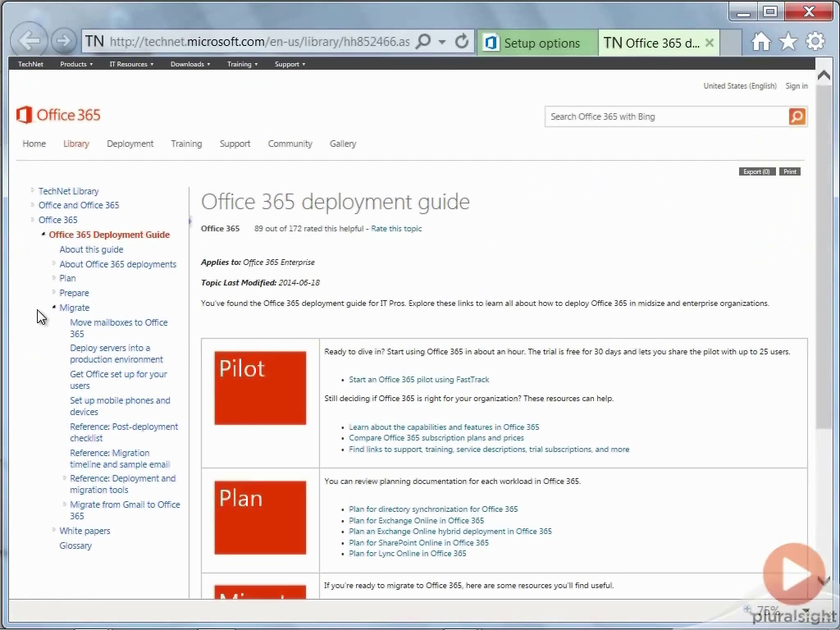This screenshot has width=840, height=630.
Task: Open Move mailboxes to Office 365
Action: click(119, 328)
